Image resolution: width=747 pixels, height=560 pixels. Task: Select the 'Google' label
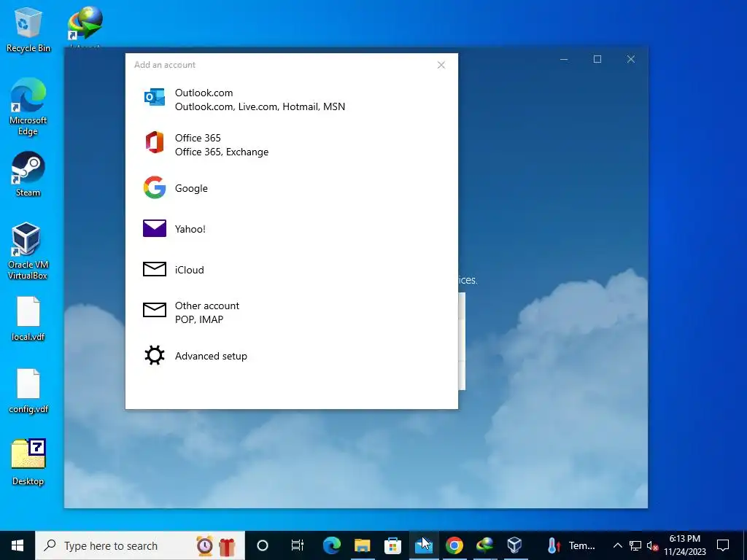(x=191, y=188)
